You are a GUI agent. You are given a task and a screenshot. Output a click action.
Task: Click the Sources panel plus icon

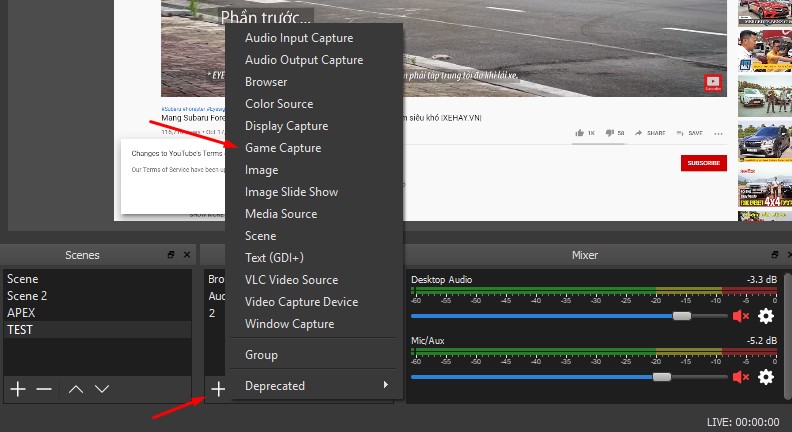coord(218,389)
